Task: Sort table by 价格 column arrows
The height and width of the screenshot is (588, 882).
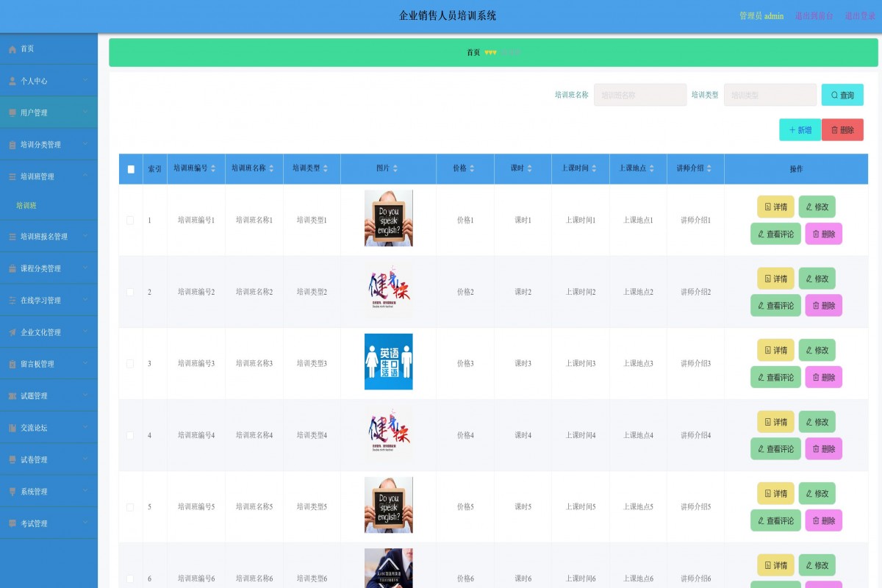Action: pyautogui.click(x=472, y=168)
